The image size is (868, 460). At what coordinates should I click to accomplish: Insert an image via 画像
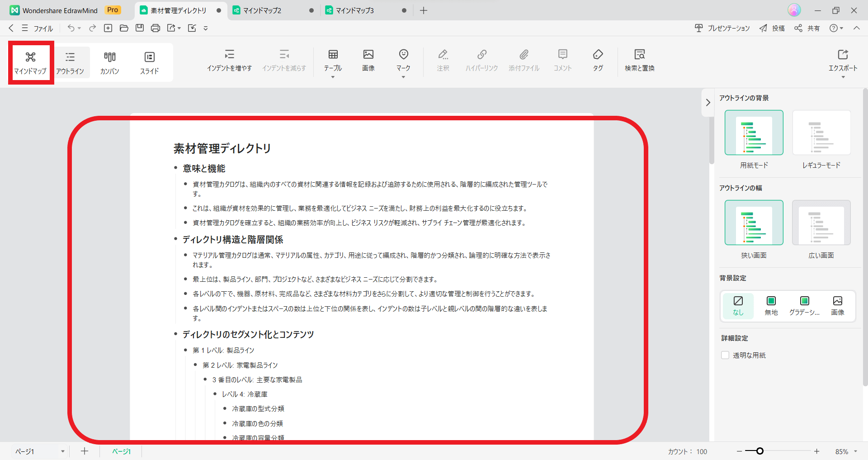pyautogui.click(x=368, y=61)
